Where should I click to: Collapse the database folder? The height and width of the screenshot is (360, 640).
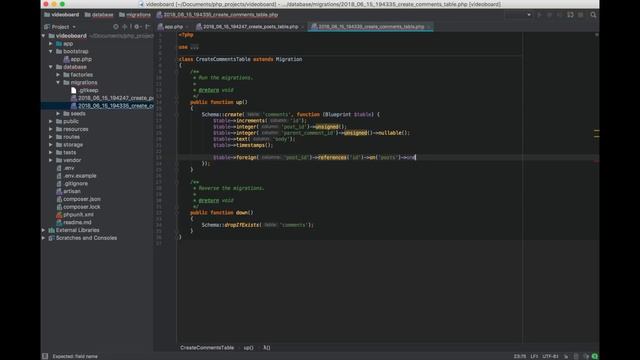point(51,67)
